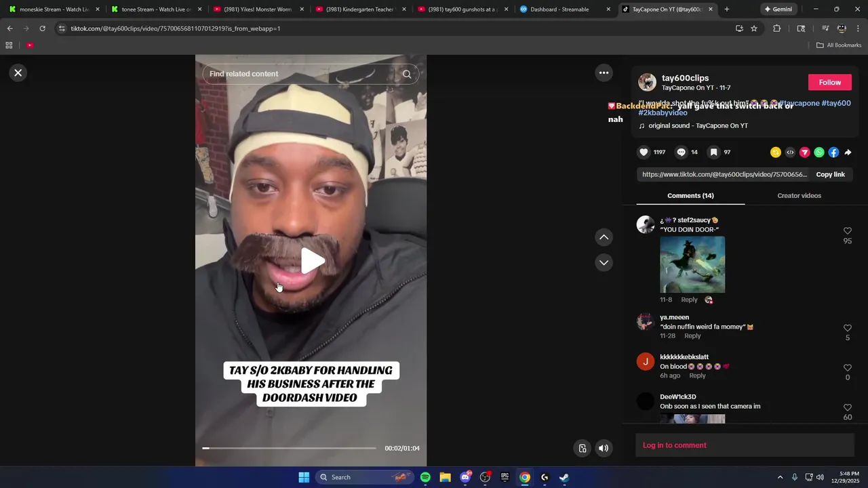This screenshot has width=868, height=488.
Task: Open the tay600clips username link
Action: [685, 78]
